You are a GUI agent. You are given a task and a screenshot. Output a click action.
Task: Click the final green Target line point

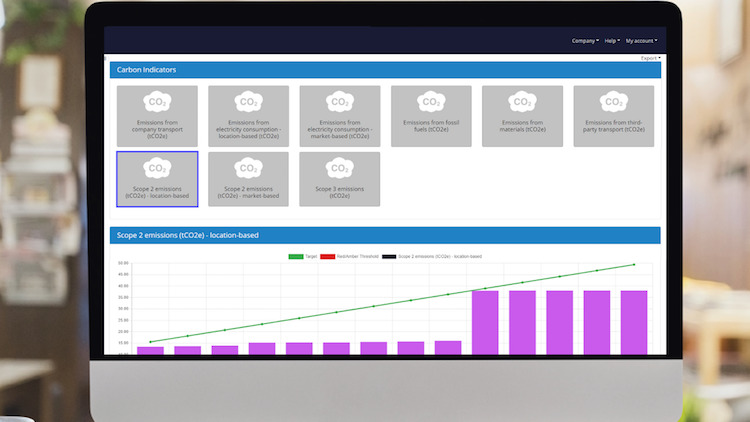[x=633, y=265]
